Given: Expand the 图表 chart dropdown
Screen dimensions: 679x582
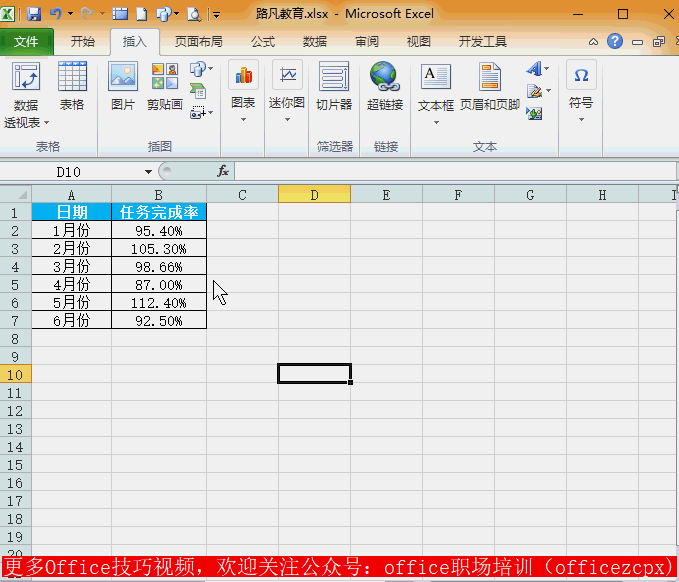Looking at the screenshot, I should pyautogui.click(x=243, y=120).
